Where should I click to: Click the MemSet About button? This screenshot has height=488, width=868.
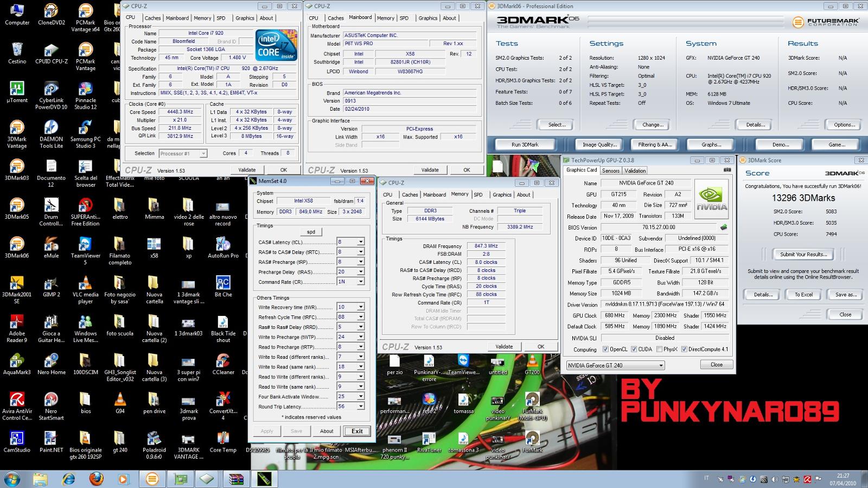click(327, 431)
